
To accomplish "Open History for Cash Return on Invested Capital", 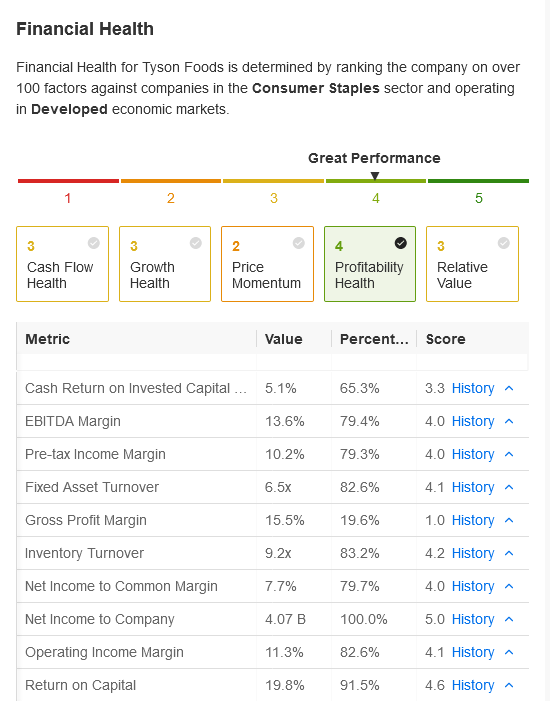I will click(473, 388).
